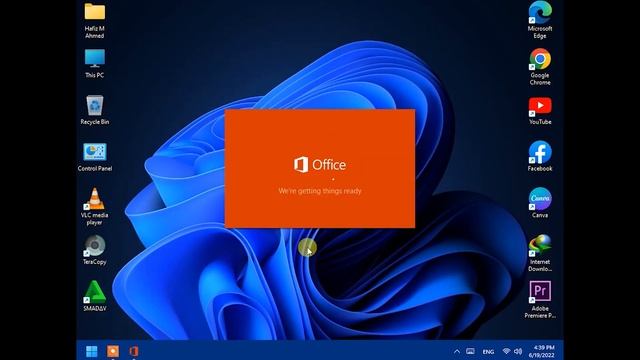The image size is (640, 360).
Task: Switch ENG input language indicator
Action: (488, 351)
